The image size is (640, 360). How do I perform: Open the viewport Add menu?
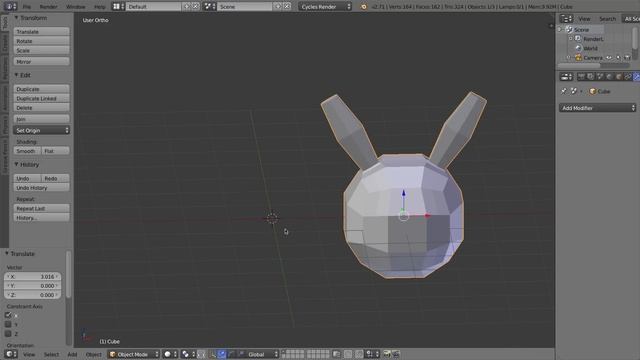(x=72, y=354)
